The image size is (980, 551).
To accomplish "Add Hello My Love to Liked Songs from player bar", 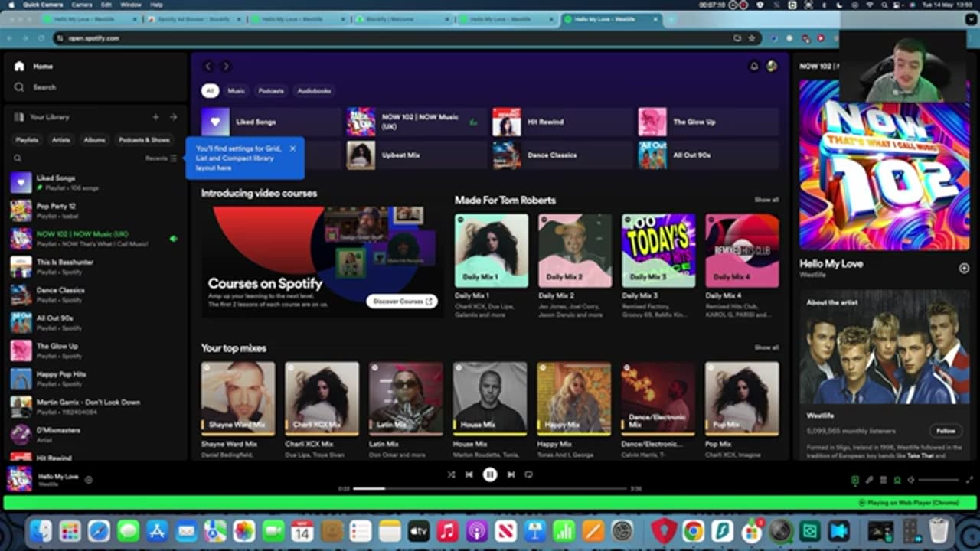I will coord(89,480).
